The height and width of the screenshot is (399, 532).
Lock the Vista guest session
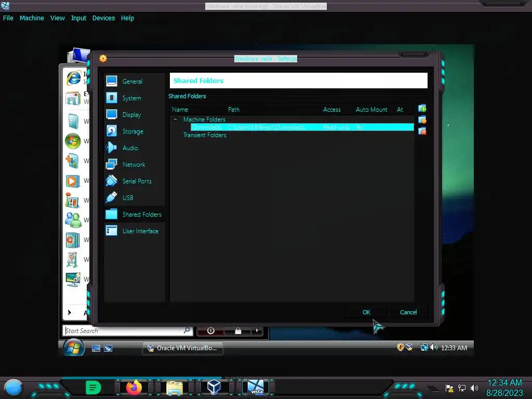click(x=238, y=330)
